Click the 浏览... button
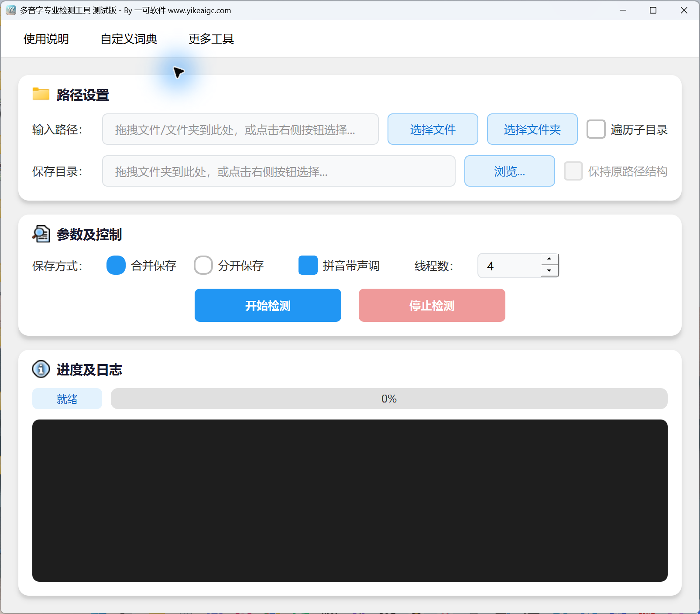The width and height of the screenshot is (700, 614). click(510, 171)
